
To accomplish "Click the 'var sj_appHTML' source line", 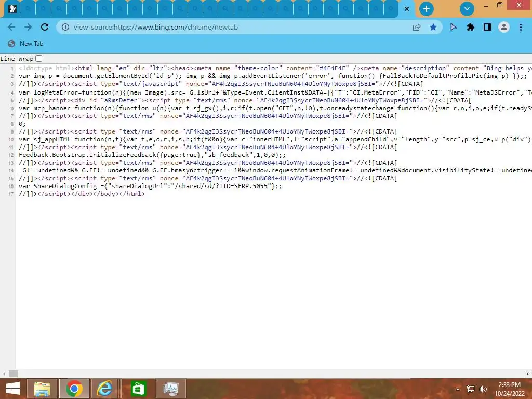I will (x=275, y=139).
